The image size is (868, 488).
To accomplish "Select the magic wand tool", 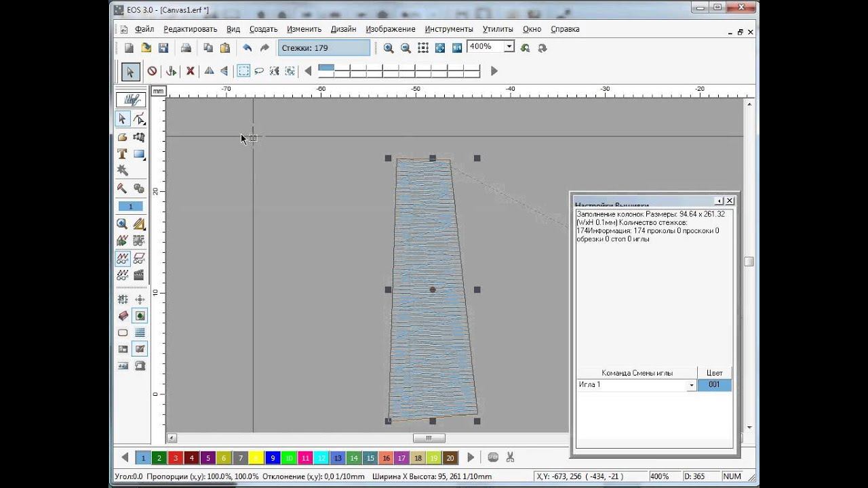I will (122, 170).
